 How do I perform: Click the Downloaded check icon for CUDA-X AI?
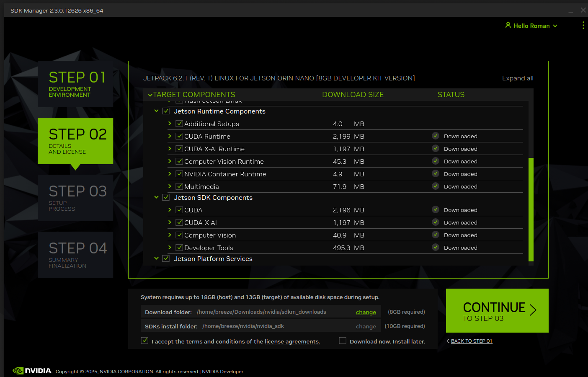point(436,222)
